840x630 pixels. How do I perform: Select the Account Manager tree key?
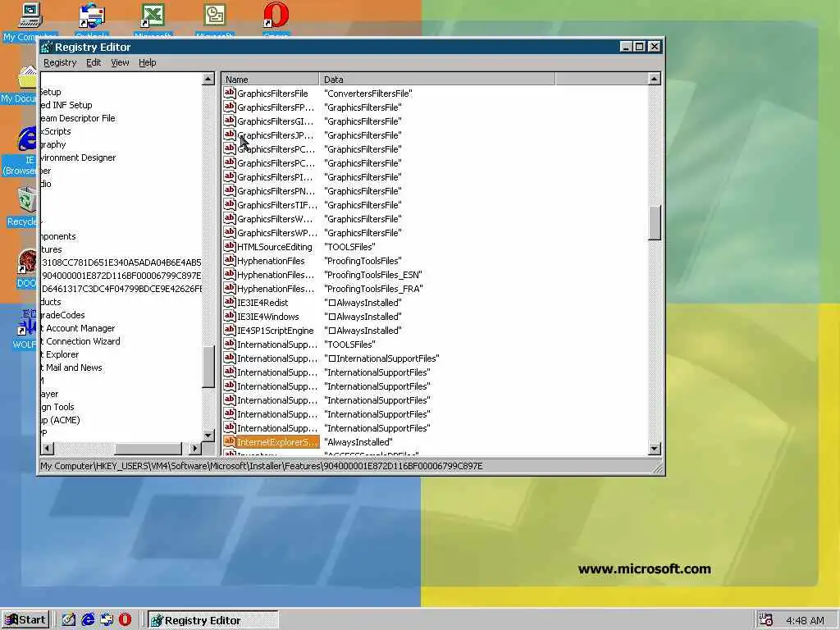click(80, 328)
